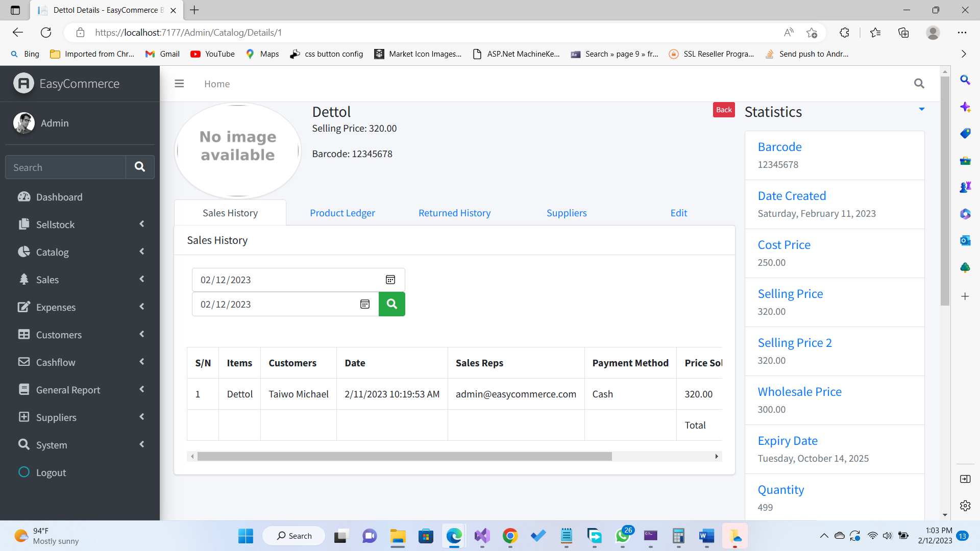This screenshot has width=980, height=551.
Task: Expand the General Report menu
Action: (x=68, y=390)
